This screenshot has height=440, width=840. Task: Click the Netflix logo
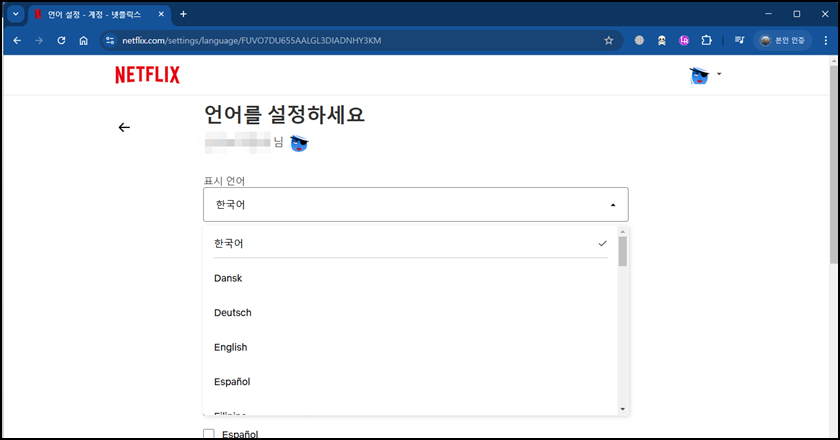coord(147,75)
